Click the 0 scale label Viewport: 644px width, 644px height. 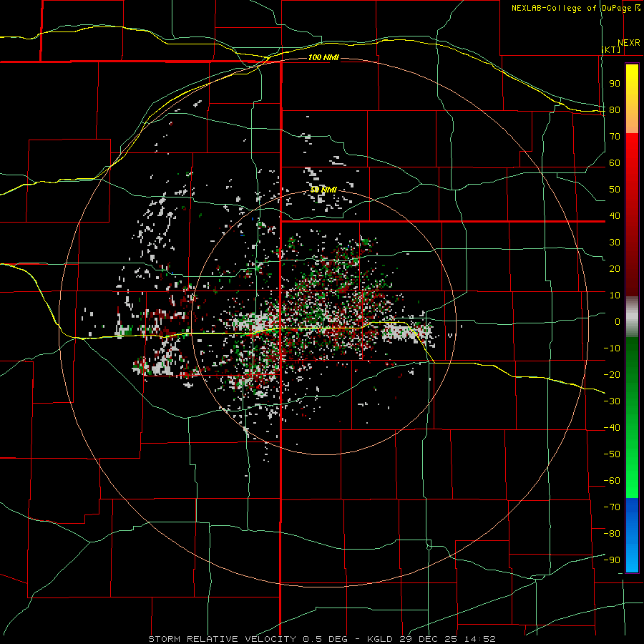[x=618, y=322]
